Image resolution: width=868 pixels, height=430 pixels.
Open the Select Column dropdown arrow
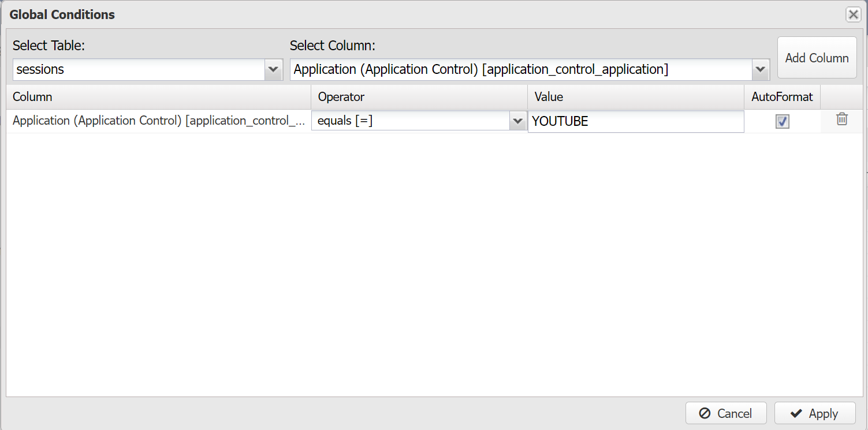point(761,69)
